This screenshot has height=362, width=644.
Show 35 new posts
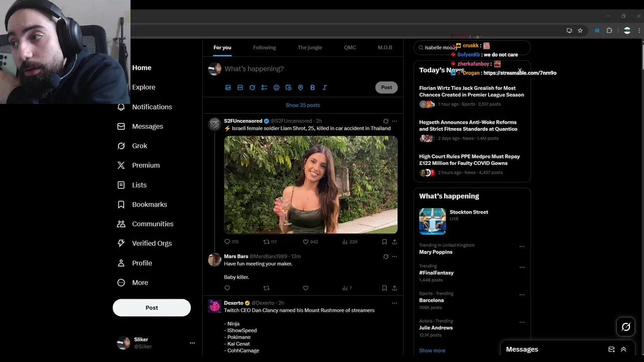[303, 105]
